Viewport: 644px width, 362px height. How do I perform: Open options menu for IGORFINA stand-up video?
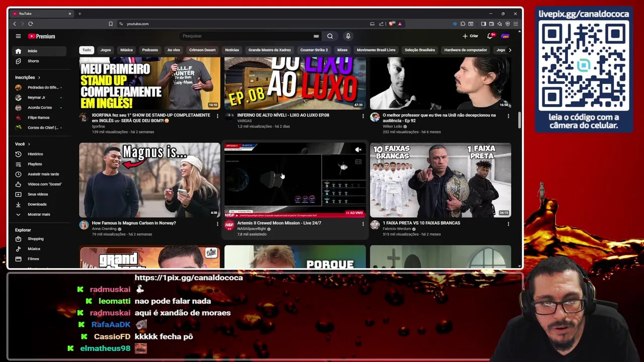tap(217, 116)
